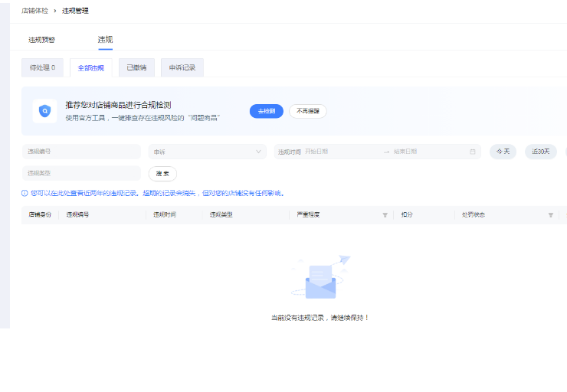Focus the 违规编号 input field

pyautogui.click(x=81, y=152)
